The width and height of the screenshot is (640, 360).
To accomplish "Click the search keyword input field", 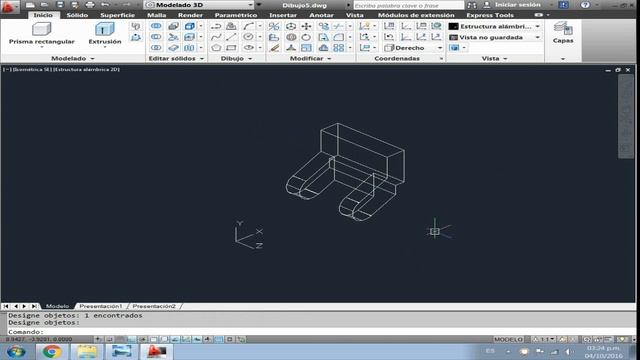I will 408,5.
